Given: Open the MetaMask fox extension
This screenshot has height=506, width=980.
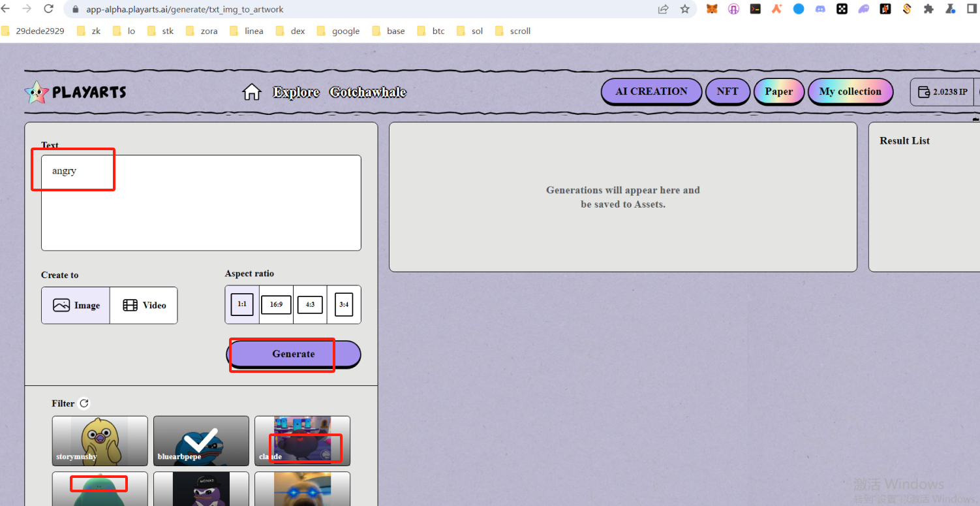Looking at the screenshot, I should point(712,9).
